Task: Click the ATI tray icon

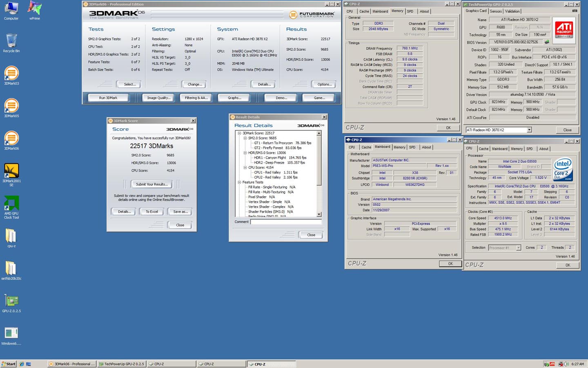Action: point(552,364)
